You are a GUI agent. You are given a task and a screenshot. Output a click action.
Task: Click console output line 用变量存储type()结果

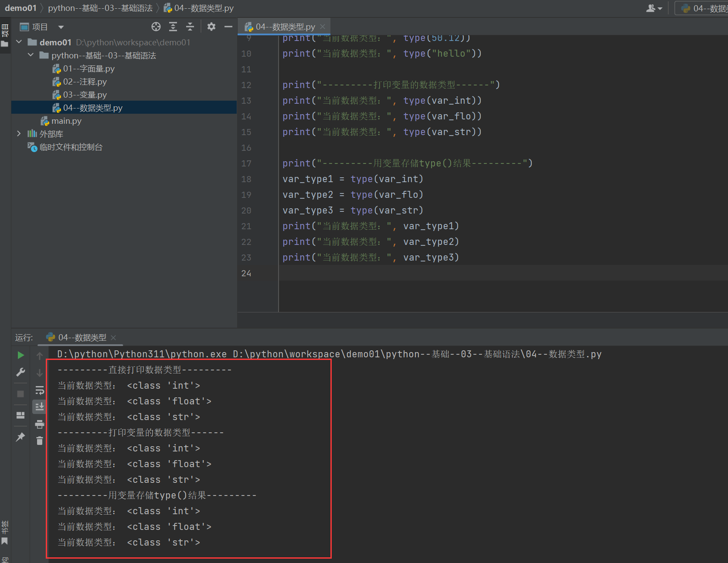click(157, 495)
